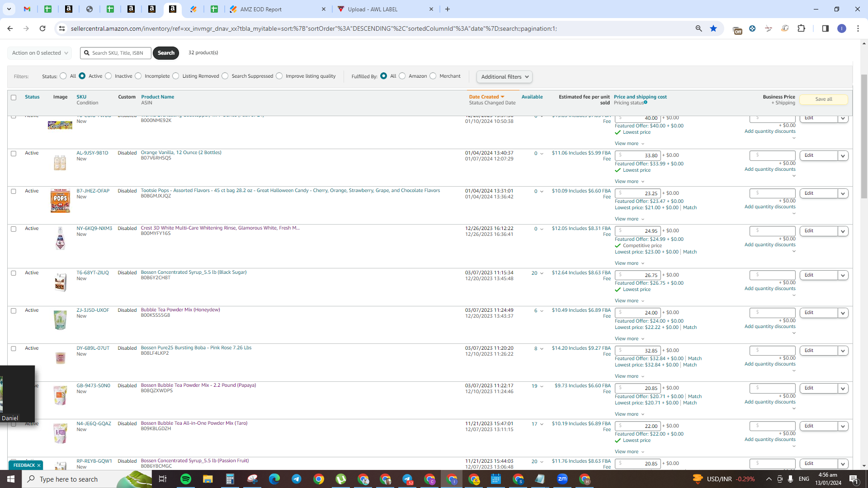868x488 pixels.
Task: Open Task View on the taskbar
Action: [163, 479]
